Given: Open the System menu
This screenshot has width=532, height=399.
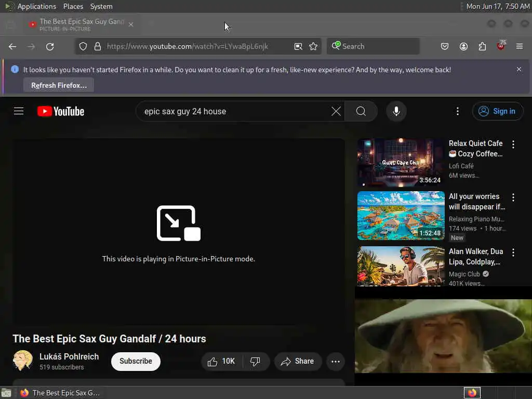Looking at the screenshot, I should click(x=101, y=6).
